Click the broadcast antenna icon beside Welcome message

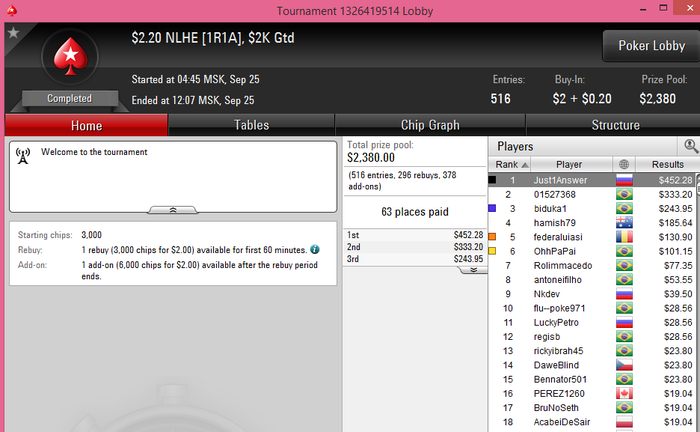pos(23,156)
